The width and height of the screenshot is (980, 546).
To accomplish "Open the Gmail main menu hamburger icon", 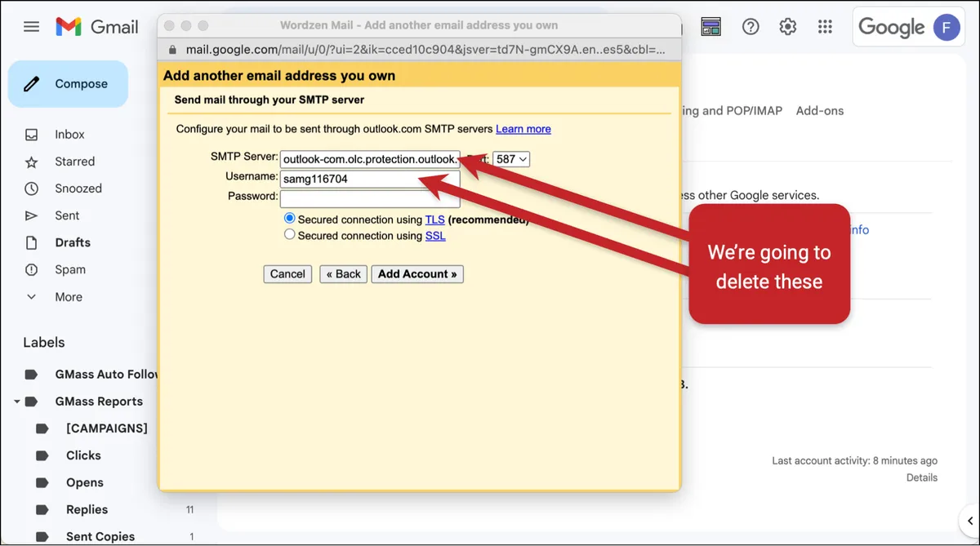I will (31, 27).
